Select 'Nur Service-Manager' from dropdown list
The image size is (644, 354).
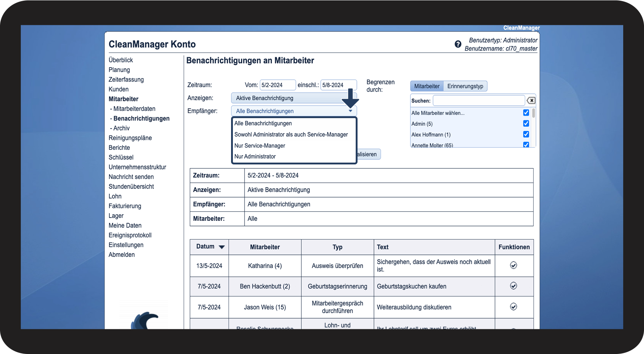click(x=259, y=145)
